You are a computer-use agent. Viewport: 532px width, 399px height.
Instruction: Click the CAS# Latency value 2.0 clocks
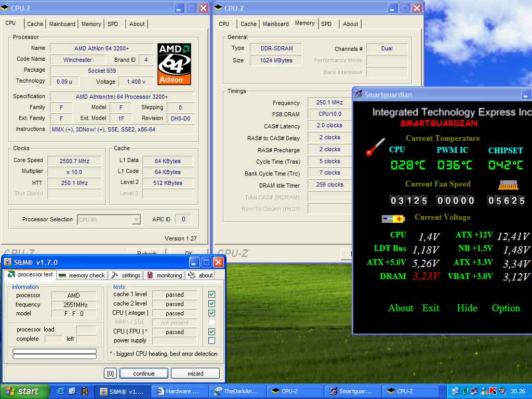coord(329,125)
